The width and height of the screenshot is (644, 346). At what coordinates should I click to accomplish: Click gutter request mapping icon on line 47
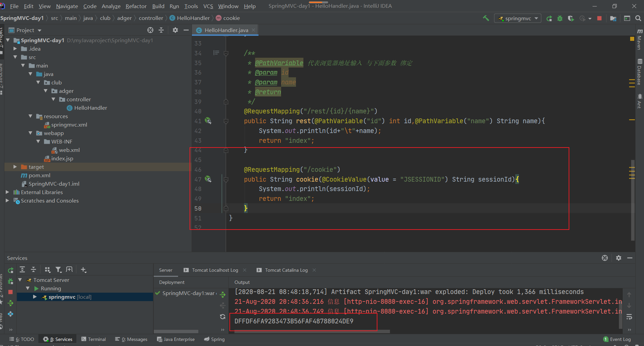208,179
